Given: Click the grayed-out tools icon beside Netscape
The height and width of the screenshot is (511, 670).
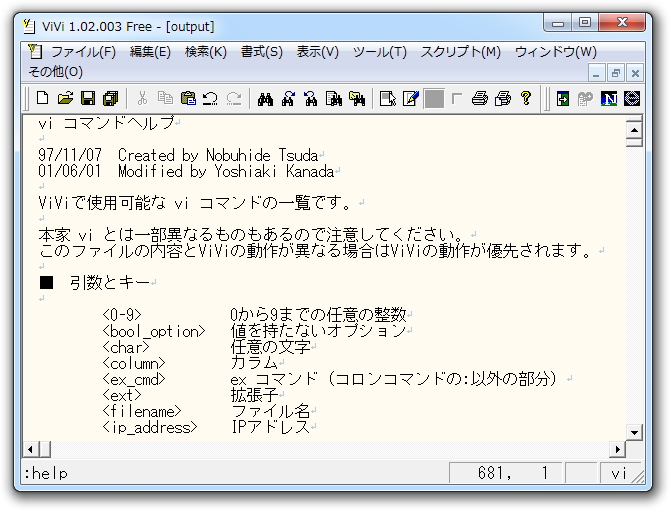Looking at the screenshot, I should tap(585, 99).
